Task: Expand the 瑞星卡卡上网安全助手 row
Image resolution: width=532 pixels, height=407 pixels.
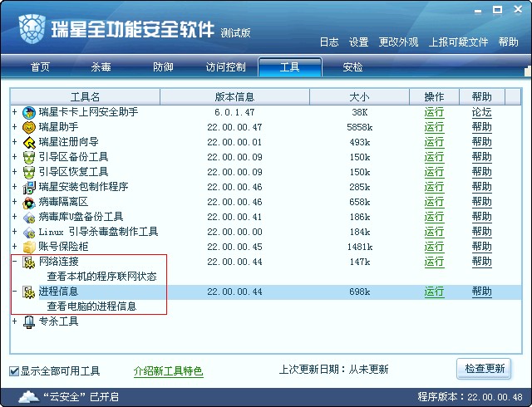Action: click(x=15, y=111)
